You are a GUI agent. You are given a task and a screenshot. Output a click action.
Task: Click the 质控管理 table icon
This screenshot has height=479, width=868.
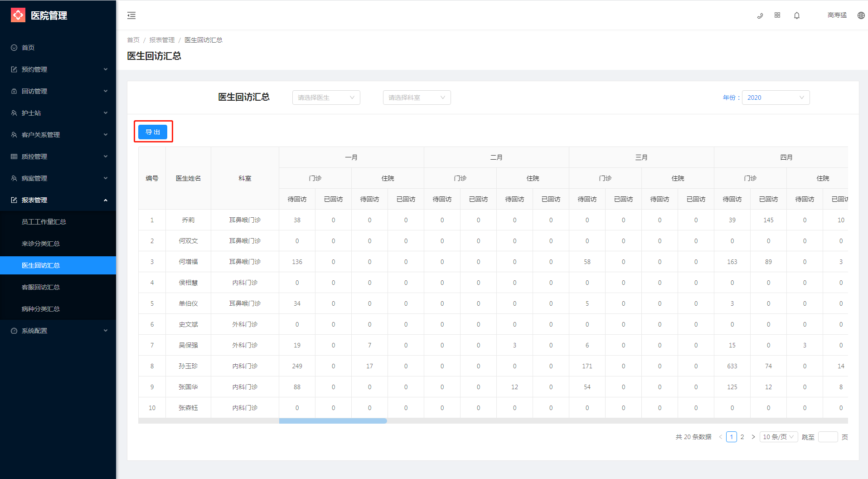(x=14, y=156)
